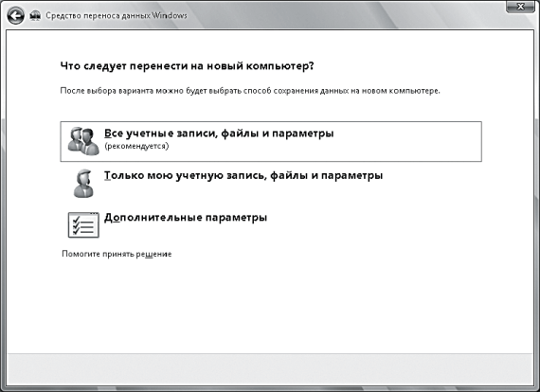Click the description sentence starting with "После выбора варианта"

click(250, 91)
